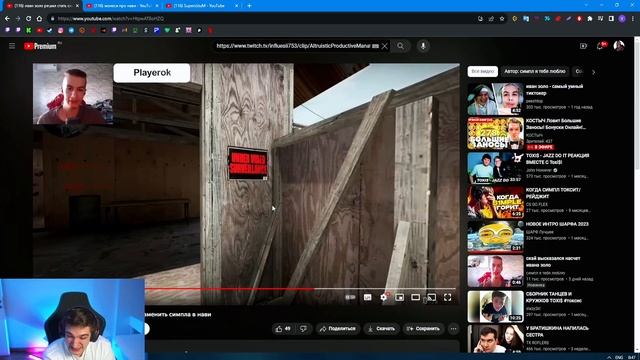
Task: Select the 'Автор: симпл я тебя люблю' chip
Action: tap(535, 71)
